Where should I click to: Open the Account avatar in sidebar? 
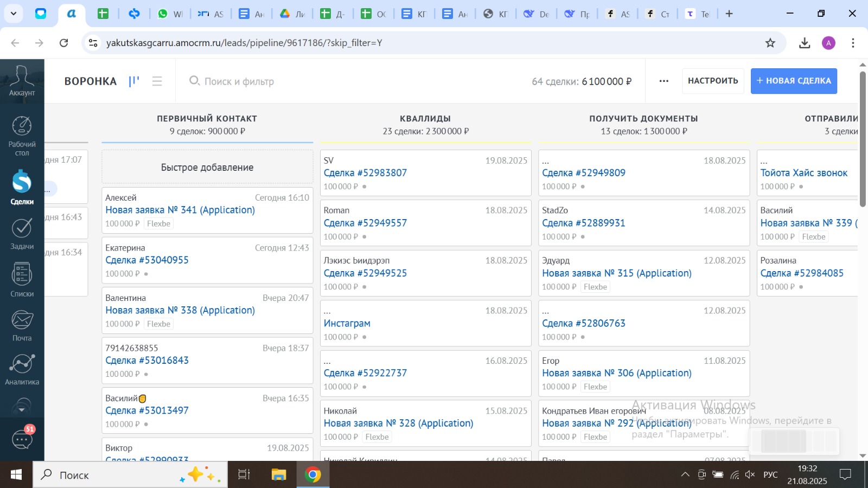click(22, 81)
